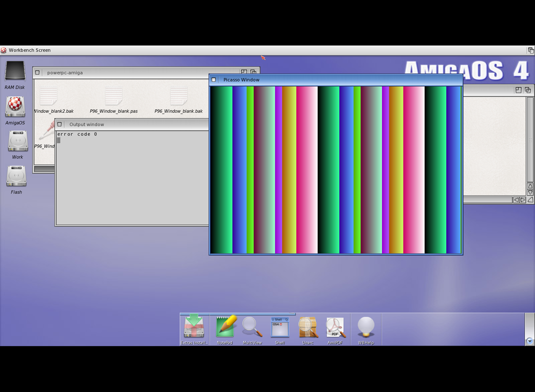Screen dimensions: 535x392
Task: Click right arrow of right window horizontal scrollbar
Action: [523, 200]
